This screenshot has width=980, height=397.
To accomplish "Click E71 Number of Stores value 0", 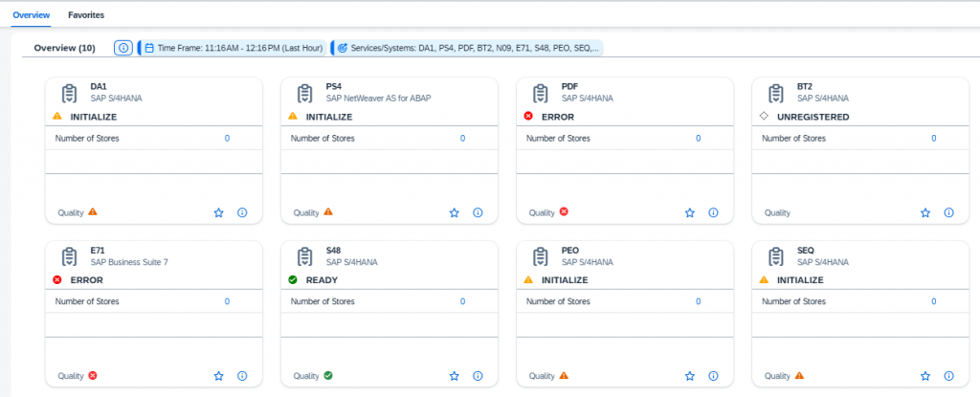I will (227, 301).
